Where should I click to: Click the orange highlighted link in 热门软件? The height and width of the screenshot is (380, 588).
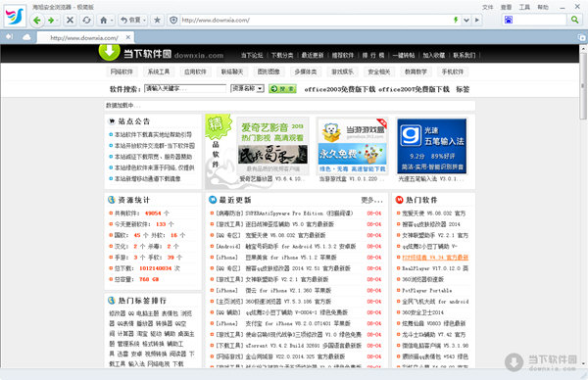[x=435, y=258]
